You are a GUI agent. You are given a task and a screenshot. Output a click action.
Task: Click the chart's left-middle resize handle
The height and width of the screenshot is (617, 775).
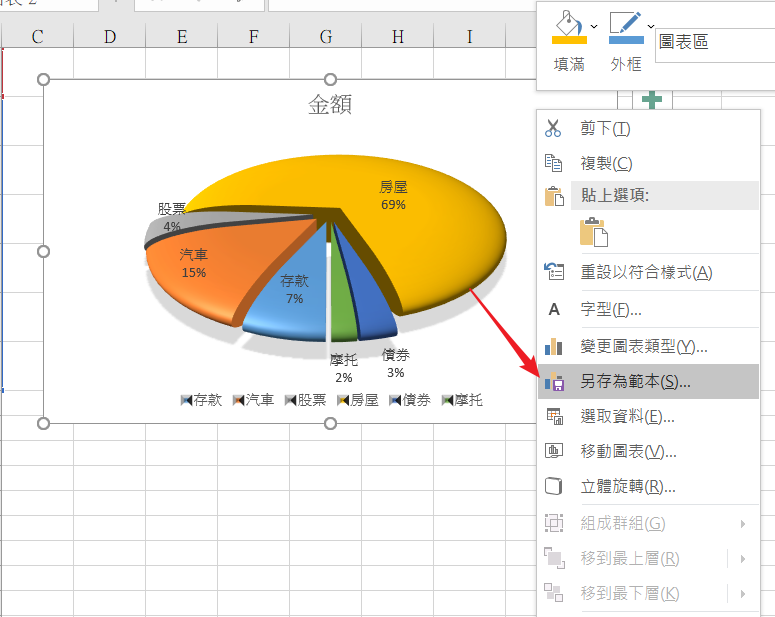click(x=43, y=252)
